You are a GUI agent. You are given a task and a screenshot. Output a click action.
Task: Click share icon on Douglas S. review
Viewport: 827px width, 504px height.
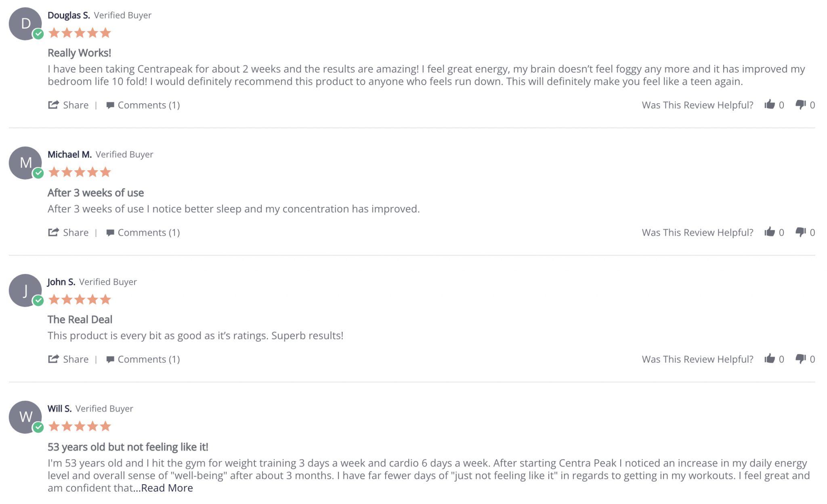click(x=53, y=105)
